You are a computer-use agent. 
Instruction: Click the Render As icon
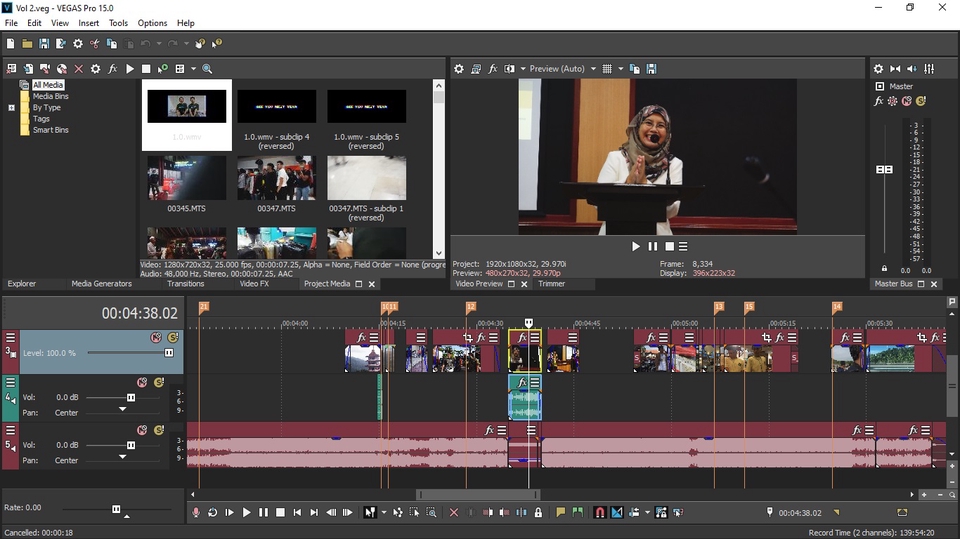(61, 43)
